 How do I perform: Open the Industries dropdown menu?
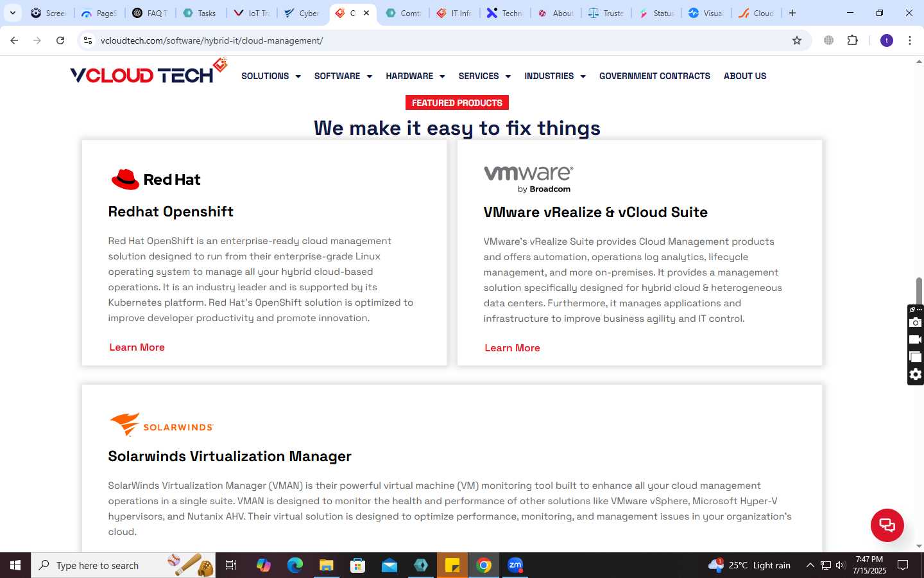pos(555,76)
